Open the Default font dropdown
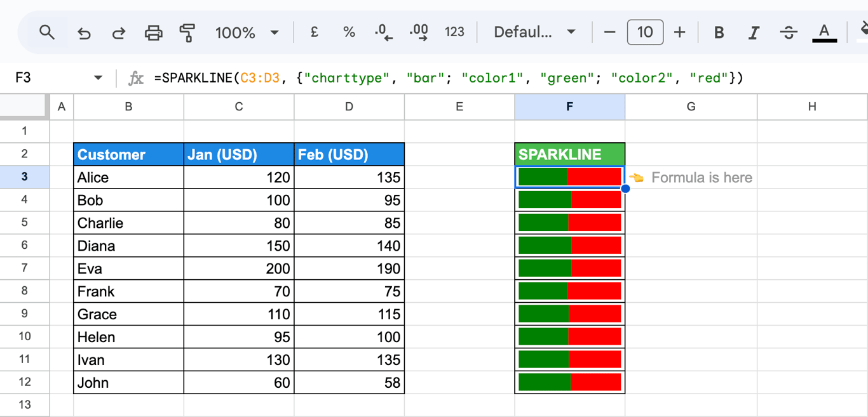868x417 pixels. pos(534,32)
